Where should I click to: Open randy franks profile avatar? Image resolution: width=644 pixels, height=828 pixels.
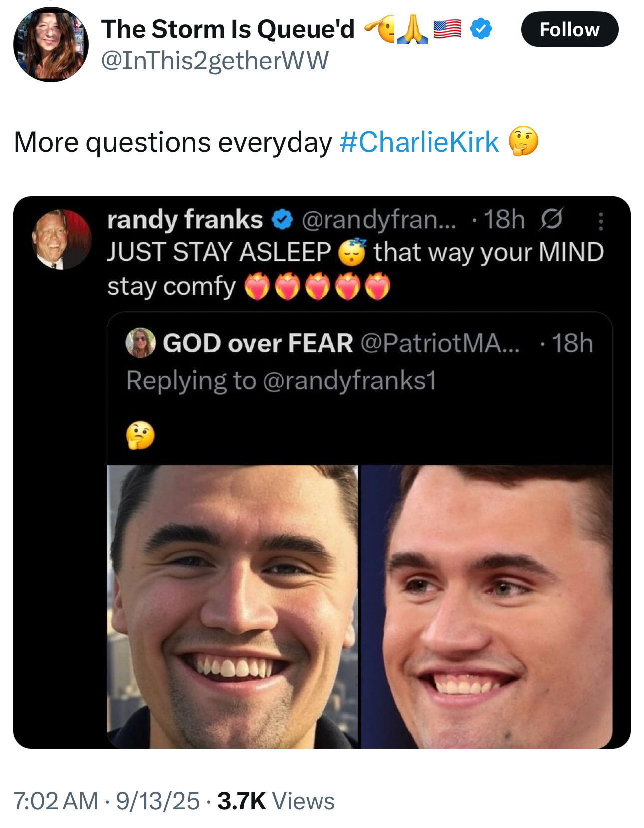pos(62,239)
